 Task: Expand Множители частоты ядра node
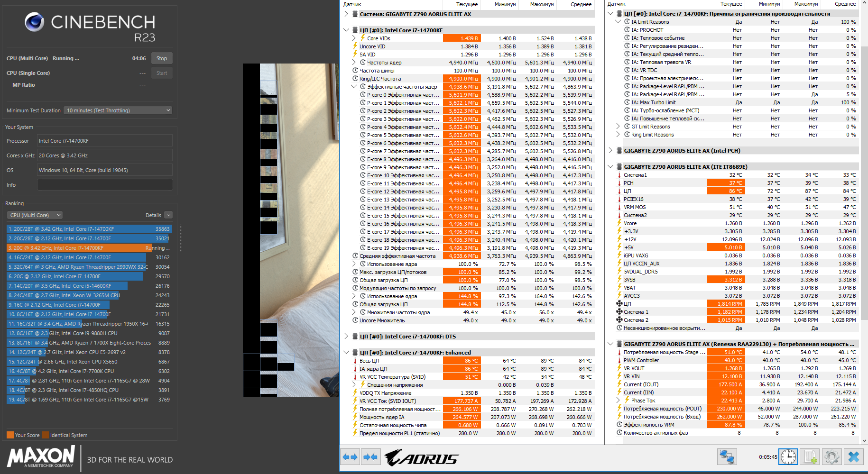[x=354, y=312]
